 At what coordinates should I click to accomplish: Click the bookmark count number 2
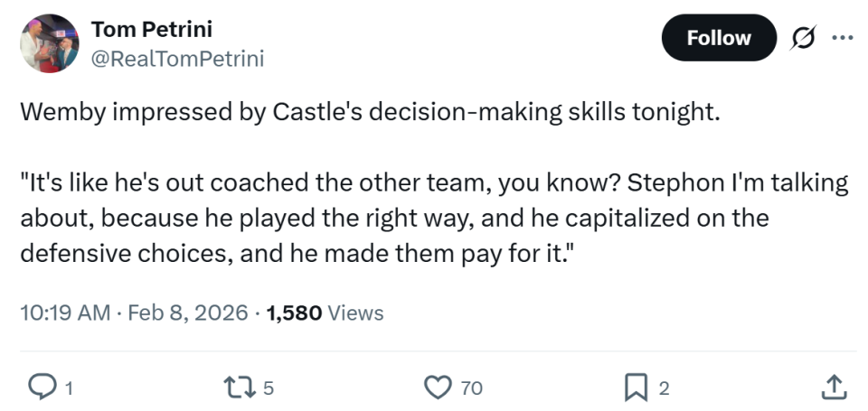pos(665,388)
